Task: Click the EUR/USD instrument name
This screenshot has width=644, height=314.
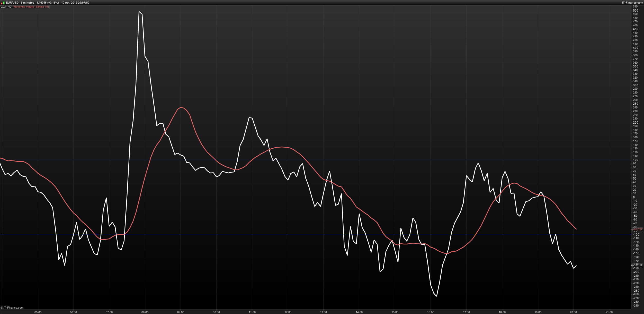Action: coord(12,3)
